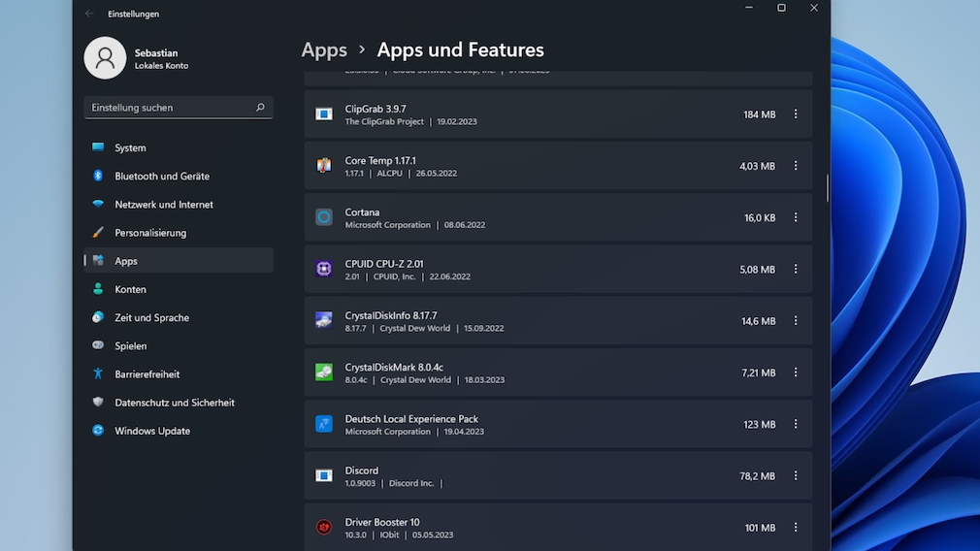980x551 pixels.
Task: Go to Bluetooth und Geräte
Action: pos(161,177)
